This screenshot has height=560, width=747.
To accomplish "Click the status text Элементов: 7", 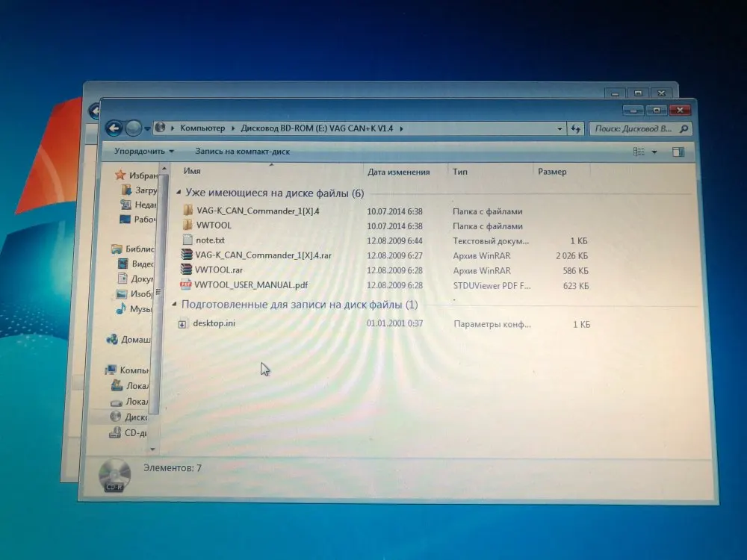I will click(x=173, y=468).
